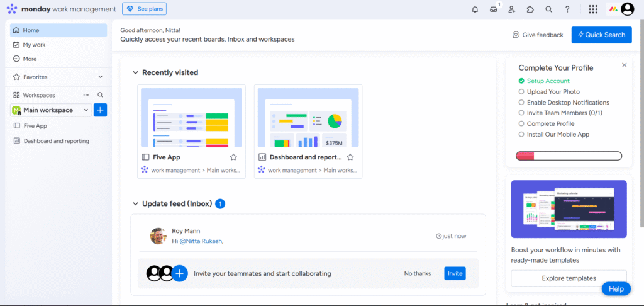Click the Quick Search button
The image size is (644, 306).
(x=601, y=35)
